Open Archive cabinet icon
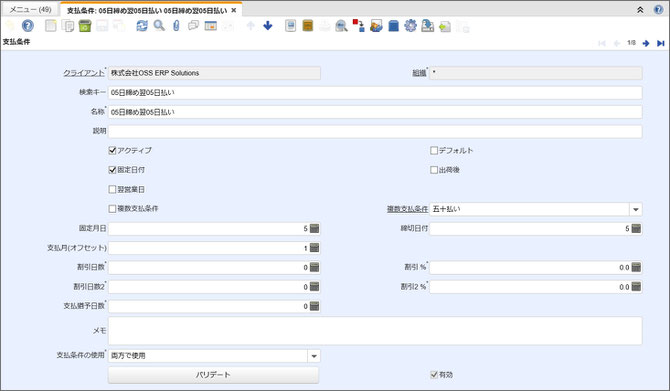 (x=308, y=26)
